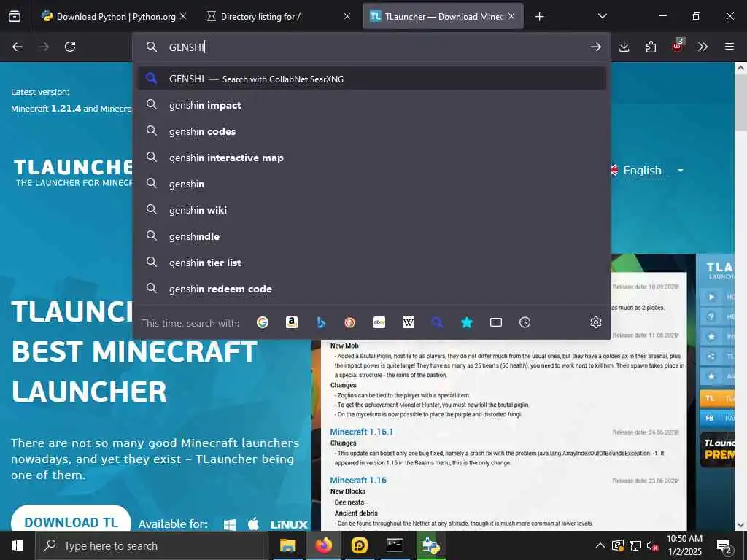Select suggestion genshin tier list
This screenshot has height=560, width=747.
pyautogui.click(x=371, y=262)
